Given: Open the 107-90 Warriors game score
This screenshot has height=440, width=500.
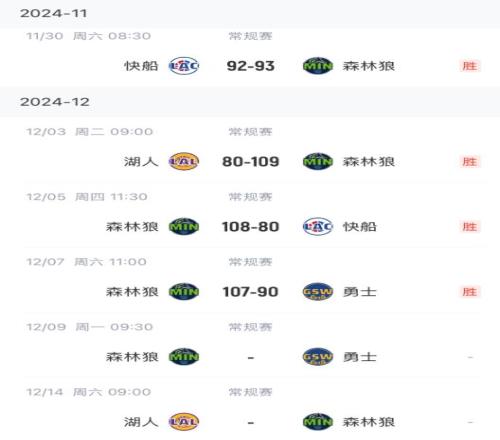Looking at the screenshot, I should (x=251, y=292).
